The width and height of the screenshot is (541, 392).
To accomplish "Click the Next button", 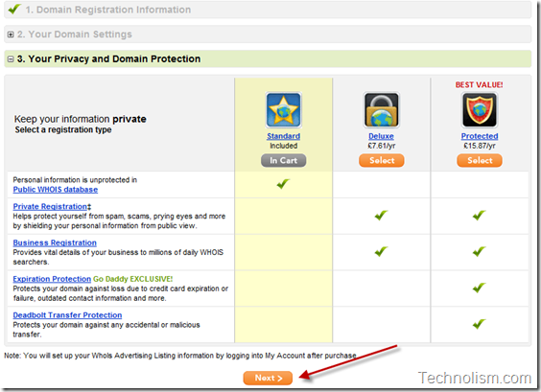I will coord(268,378).
